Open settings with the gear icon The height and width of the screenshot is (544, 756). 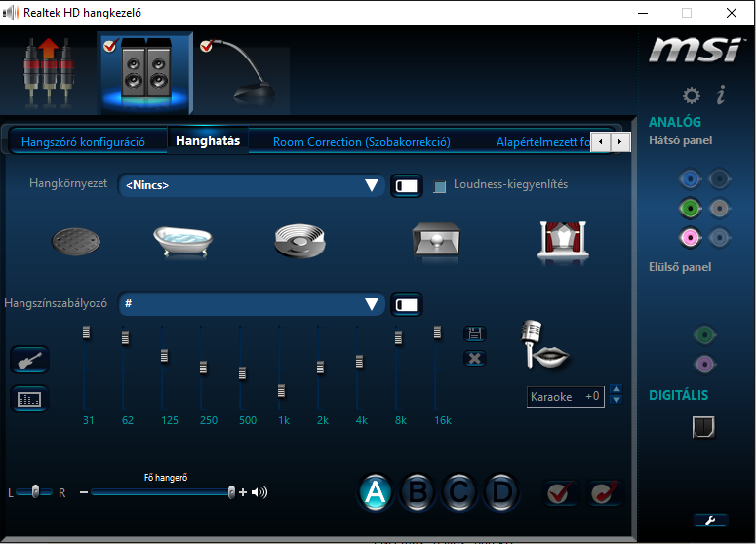click(692, 95)
